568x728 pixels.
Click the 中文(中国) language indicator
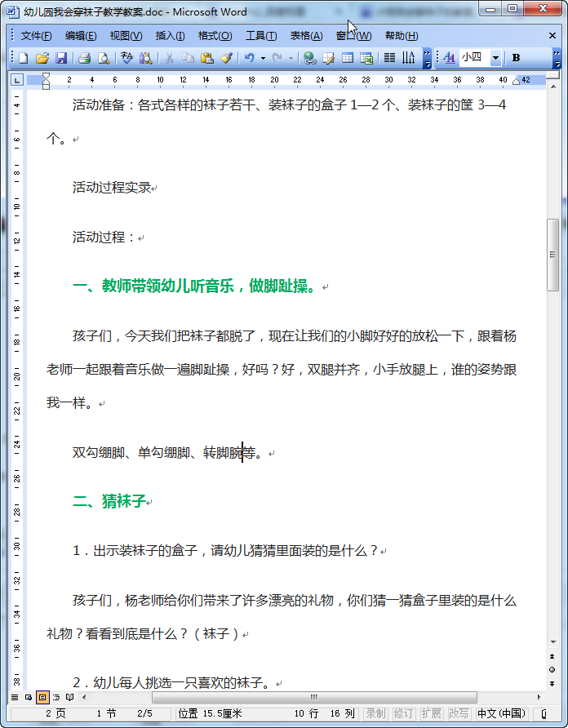(502, 713)
